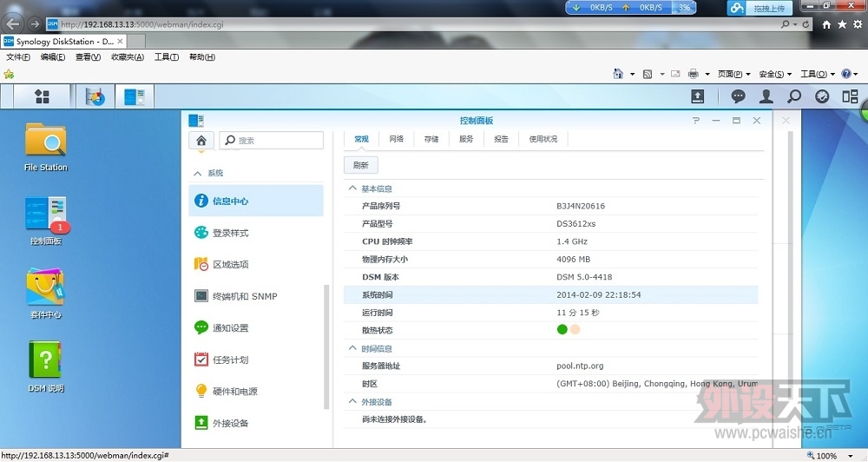This screenshot has width=868, height=462.
Task: Click the browser address bar URL
Action: tap(142, 24)
